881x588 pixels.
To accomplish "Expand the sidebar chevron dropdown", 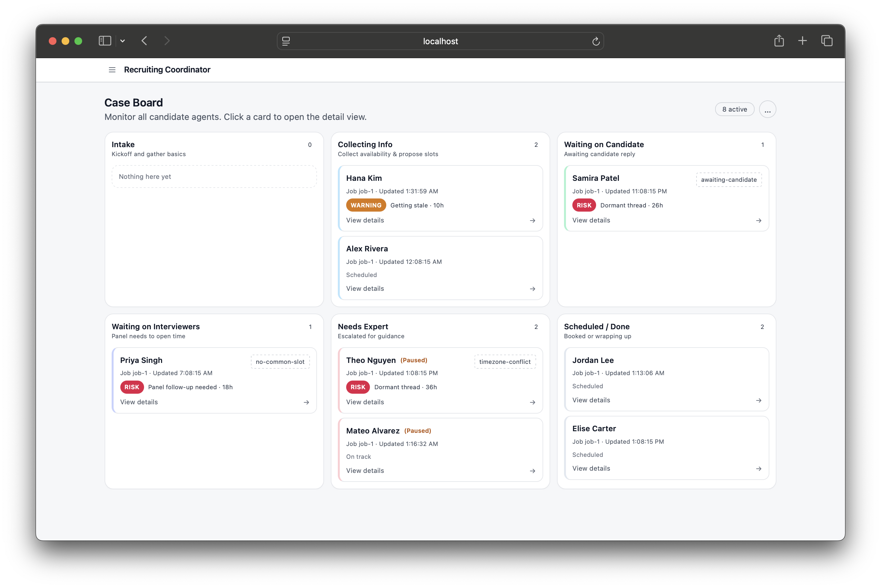I will [x=122, y=41].
